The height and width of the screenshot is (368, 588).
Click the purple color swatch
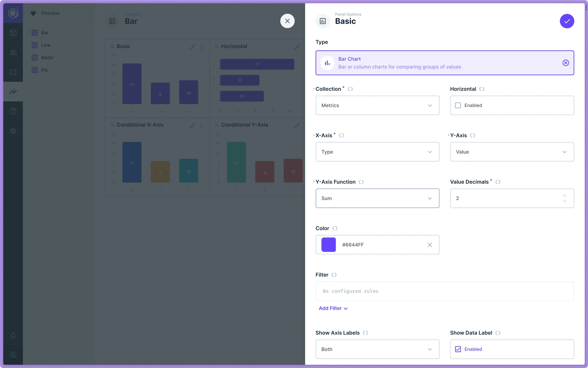pyautogui.click(x=328, y=245)
